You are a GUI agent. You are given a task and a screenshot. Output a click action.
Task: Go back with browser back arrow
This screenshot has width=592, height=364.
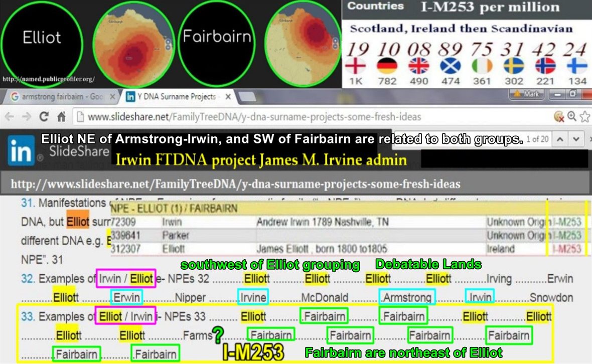(x=9, y=117)
